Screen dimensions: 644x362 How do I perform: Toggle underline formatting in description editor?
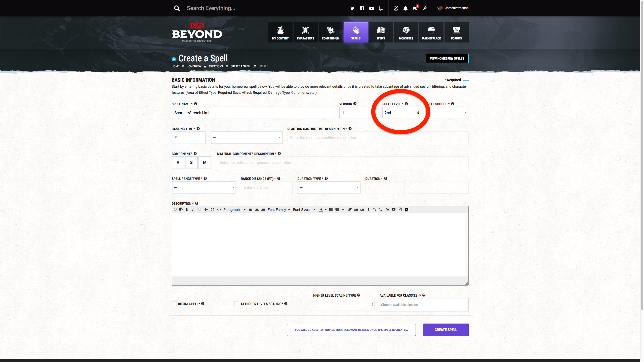(199, 209)
